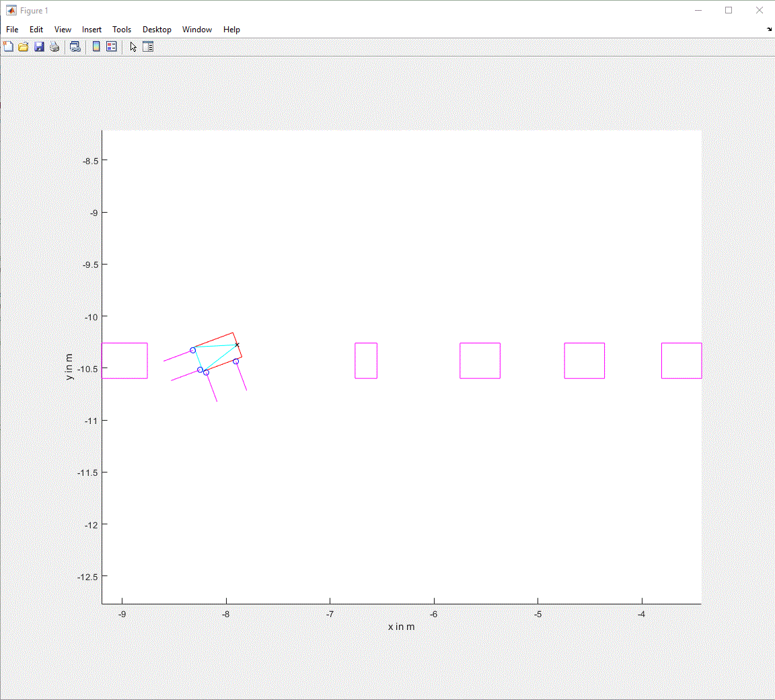Save the figure using the floppy disk icon
The width and height of the screenshot is (775, 700).
tap(39, 46)
